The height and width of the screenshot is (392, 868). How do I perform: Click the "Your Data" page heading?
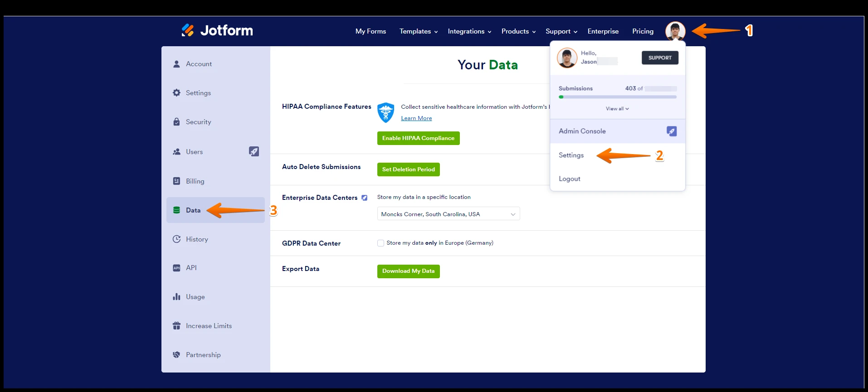coord(488,65)
